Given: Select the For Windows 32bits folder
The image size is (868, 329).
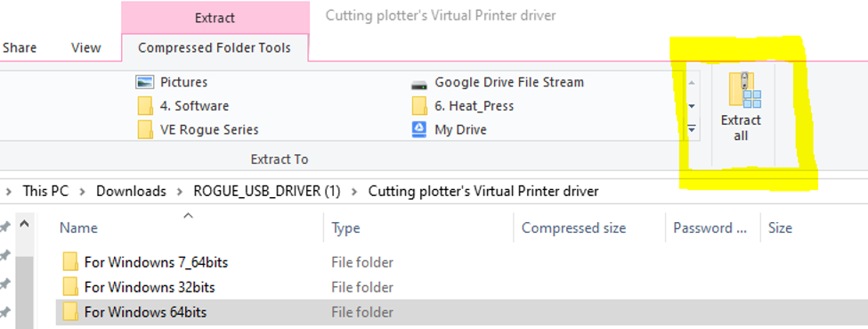Looking at the screenshot, I should tap(139, 287).
